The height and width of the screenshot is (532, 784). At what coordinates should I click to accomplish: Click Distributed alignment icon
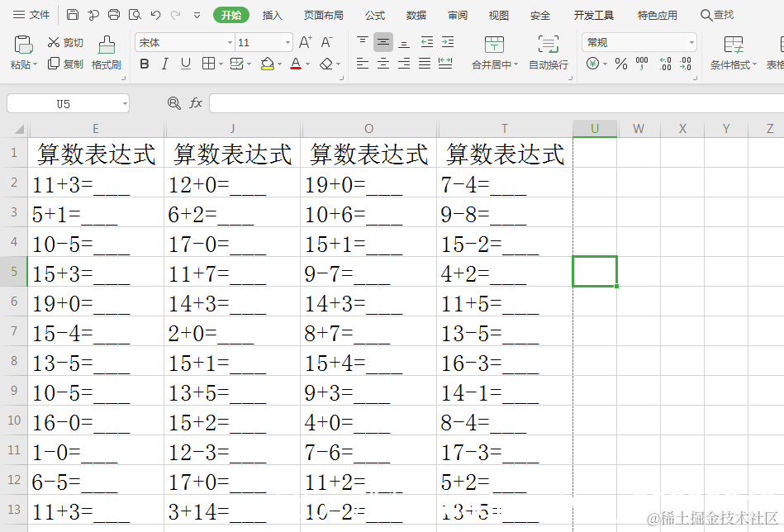[445, 64]
